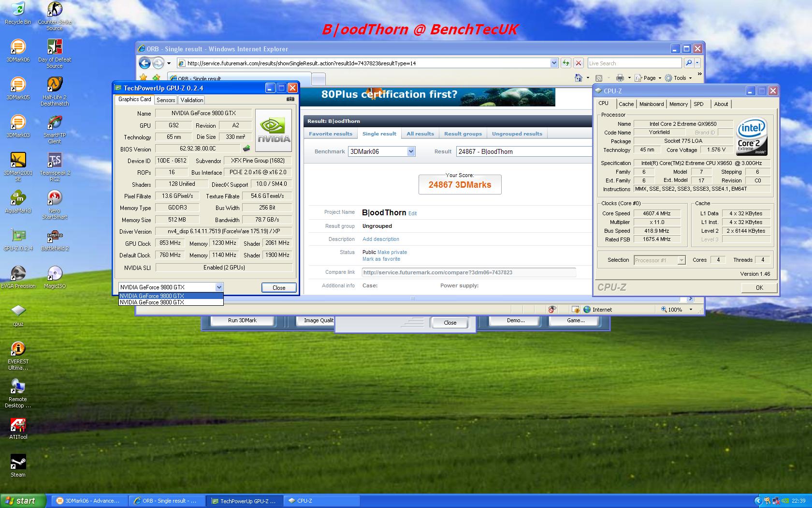812x508 pixels.
Task: Switch to CPU-Z Memory tab
Action: pos(679,104)
